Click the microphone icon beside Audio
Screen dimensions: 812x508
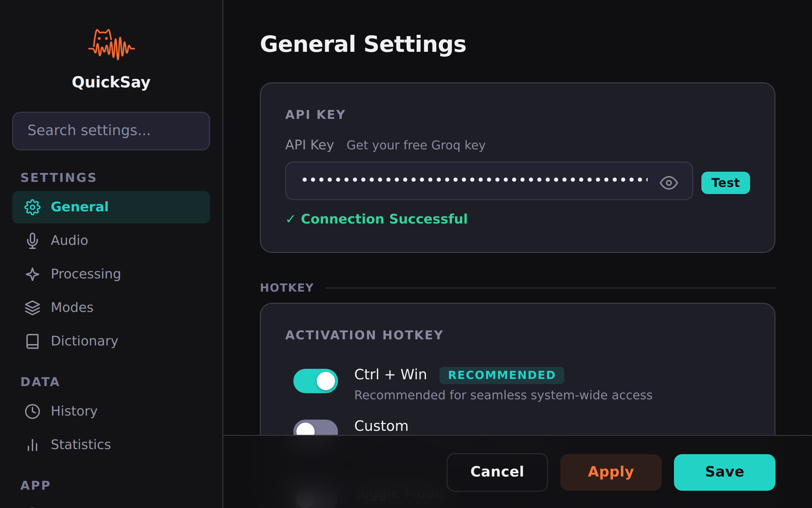point(32,240)
